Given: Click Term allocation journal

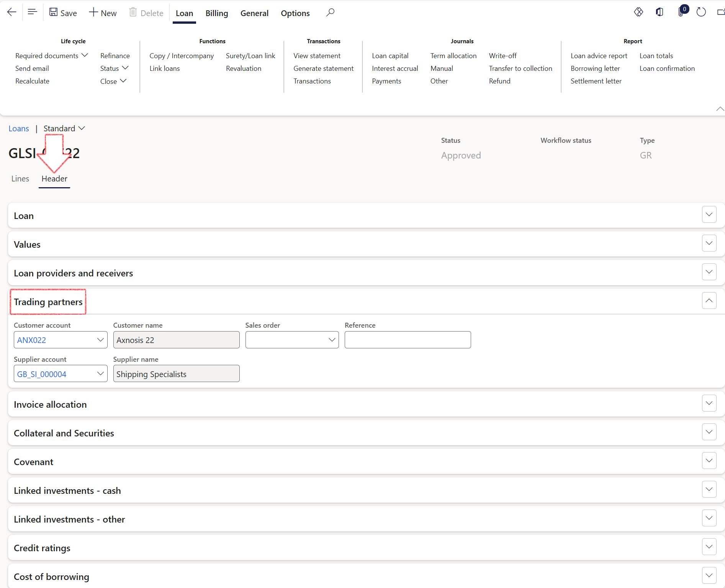Looking at the screenshot, I should 453,56.
